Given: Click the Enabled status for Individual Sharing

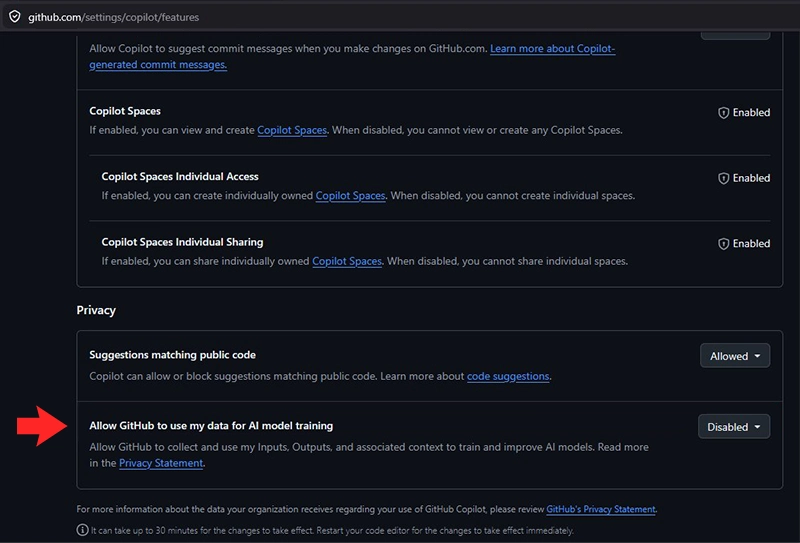Looking at the screenshot, I should tap(751, 244).
